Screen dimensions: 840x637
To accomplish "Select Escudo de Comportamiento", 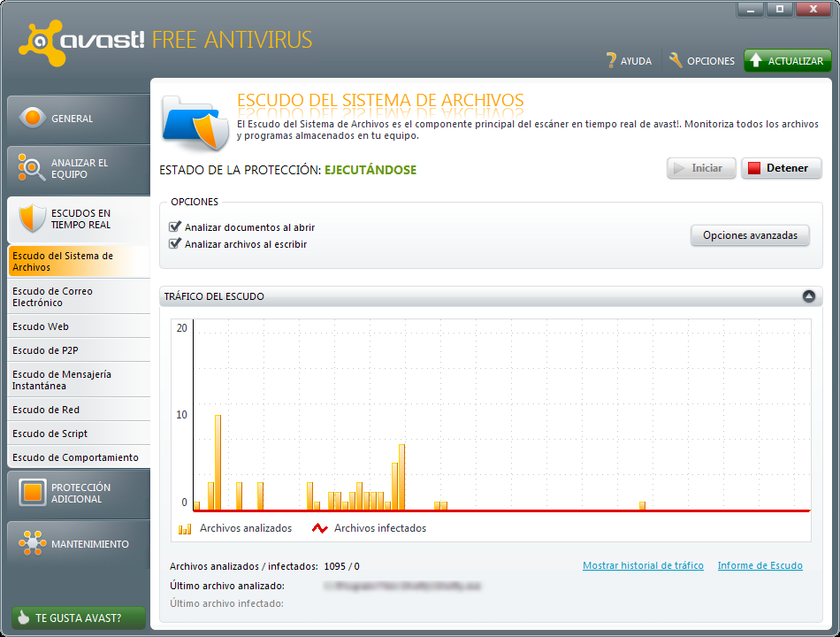I will 79,457.
